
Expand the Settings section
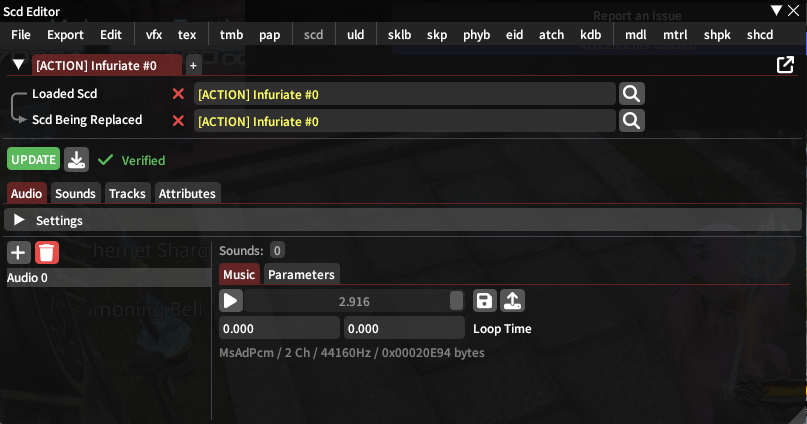pos(19,220)
